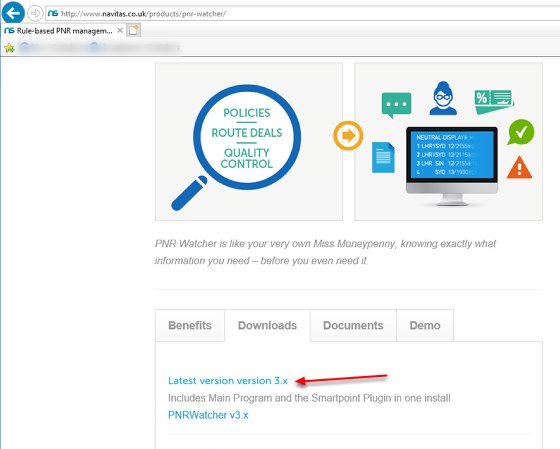Click the blue document page icon
Viewport: 560px width, 449px height.
383,158
